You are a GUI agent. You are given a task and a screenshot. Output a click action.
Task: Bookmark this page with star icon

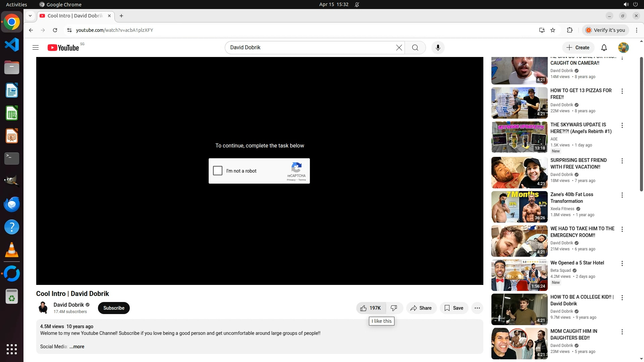click(x=553, y=30)
